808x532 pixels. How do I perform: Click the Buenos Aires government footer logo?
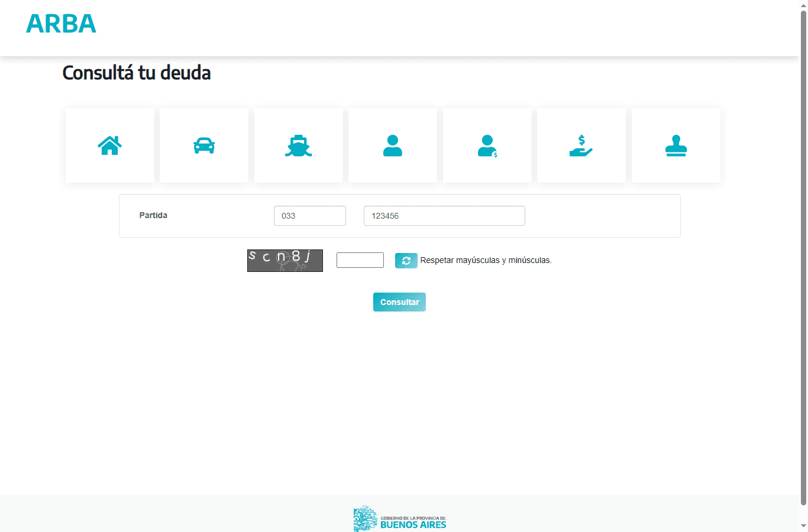point(400,519)
